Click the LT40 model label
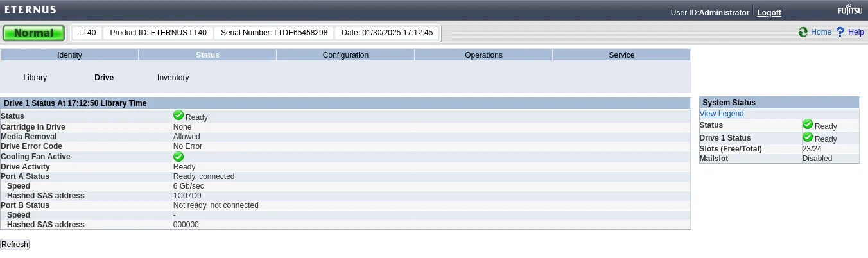 tap(87, 33)
